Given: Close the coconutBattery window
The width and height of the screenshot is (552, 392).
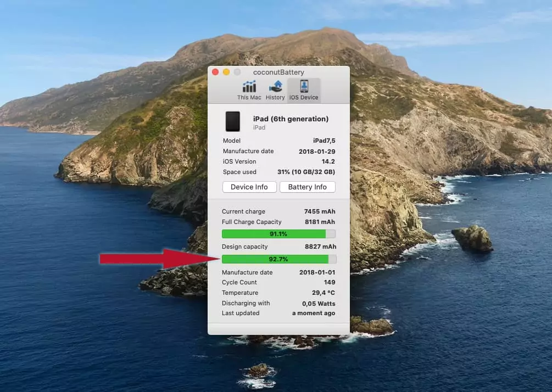Looking at the screenshot, I should click(215, 72).
